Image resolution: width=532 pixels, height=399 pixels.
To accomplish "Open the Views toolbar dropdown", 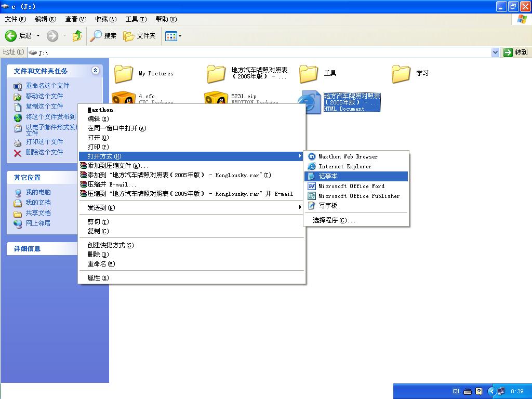I will (x=174, y=36).
